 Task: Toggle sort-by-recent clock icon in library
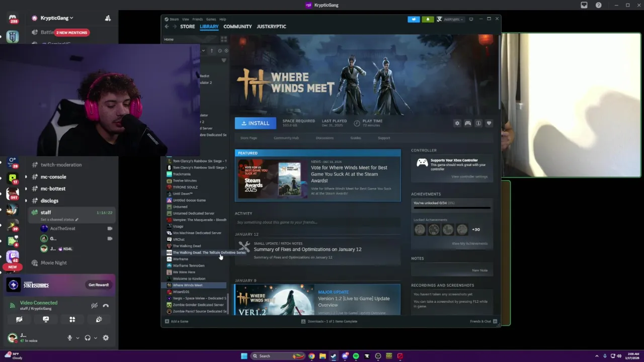click(220, 51)
